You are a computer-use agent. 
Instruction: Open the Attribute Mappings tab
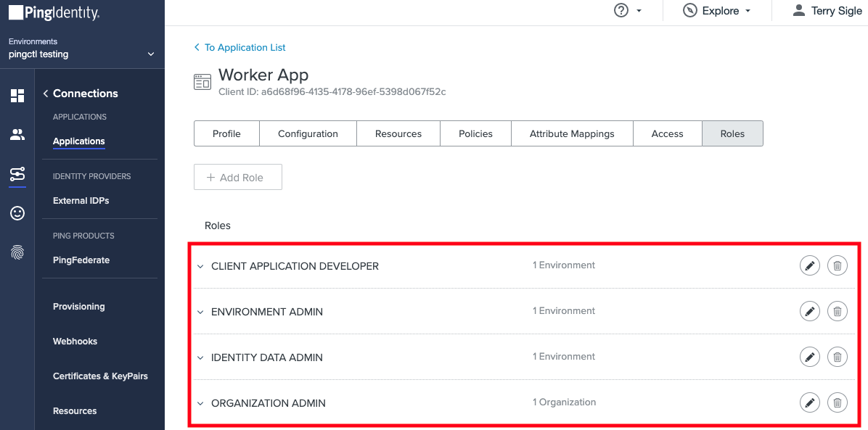572,133
